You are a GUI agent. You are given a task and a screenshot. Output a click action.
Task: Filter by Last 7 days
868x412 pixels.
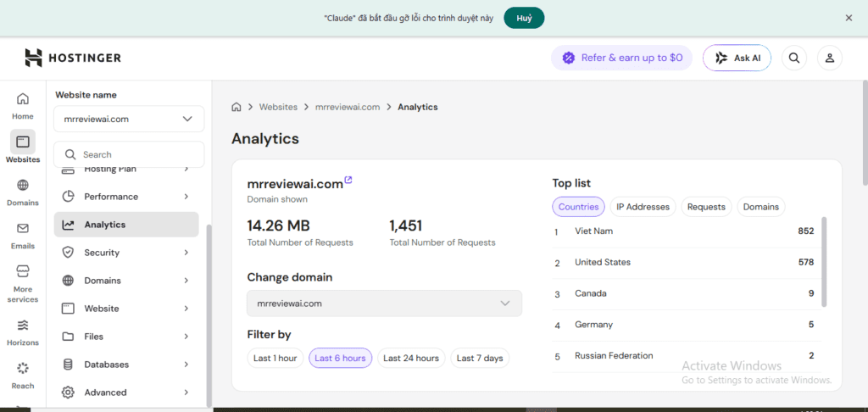(x=480, y=358)
